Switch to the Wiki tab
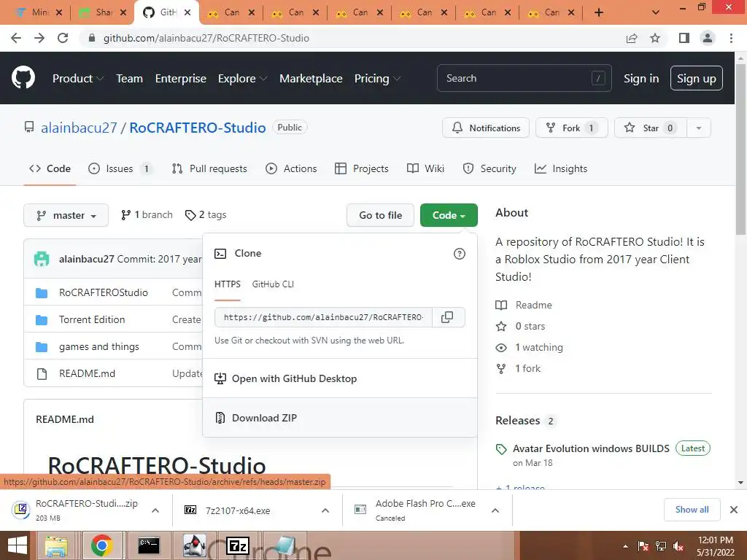This screenshot has width=747, height=560. pyautogui.click(x=425, y=168)
